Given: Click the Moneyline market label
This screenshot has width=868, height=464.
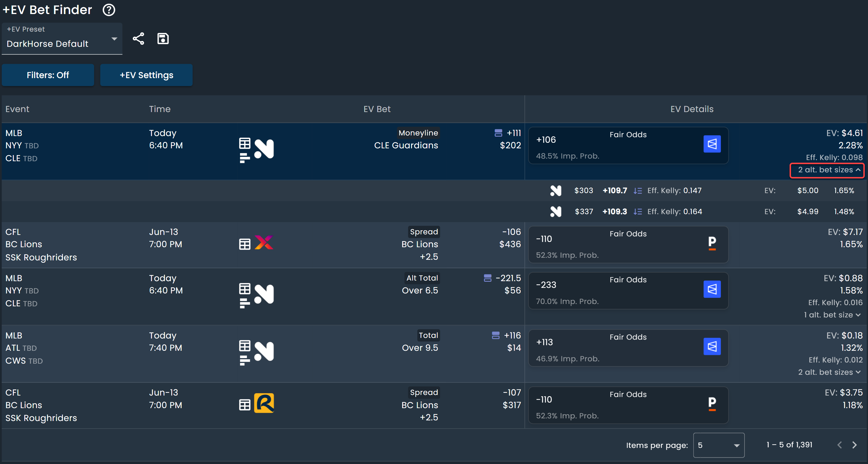Looking at the screenshot, I should coord(418,133).
